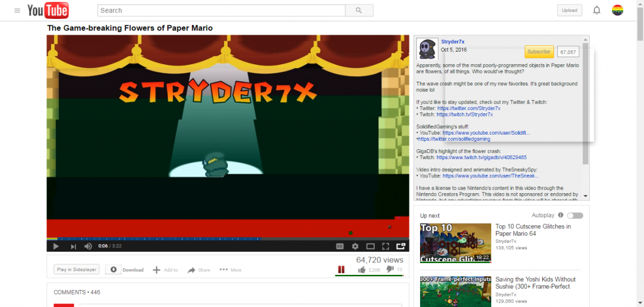Viewport: 644px width, 307px height.
Task: Open twitter.com/solifiedgaming link
Action: click(x=454, y=139)
